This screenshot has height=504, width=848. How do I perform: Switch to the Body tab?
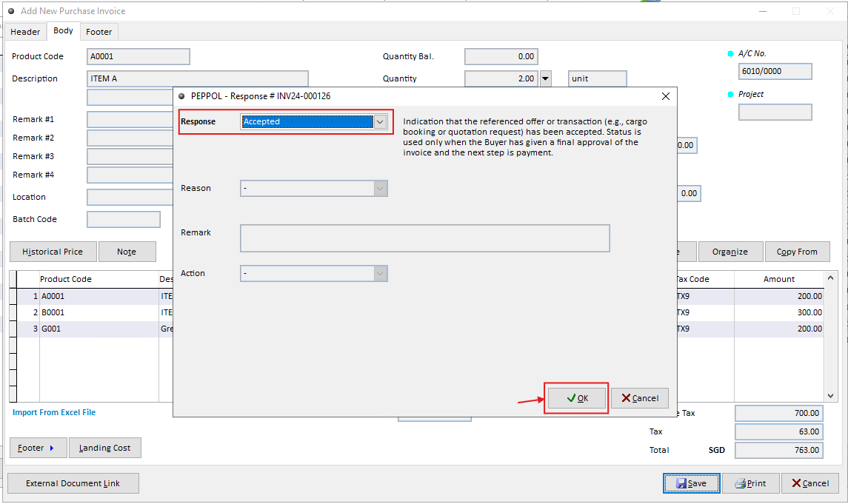[x=63, y=31]
